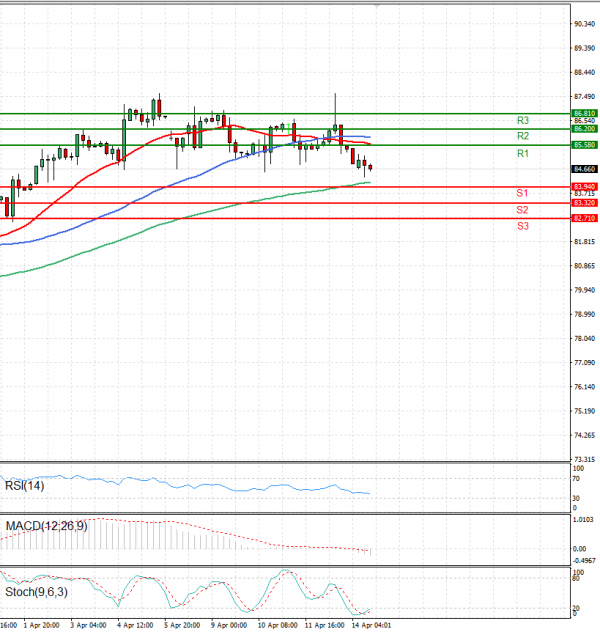Click the R2 resistance level label

[x=523, y=136]
